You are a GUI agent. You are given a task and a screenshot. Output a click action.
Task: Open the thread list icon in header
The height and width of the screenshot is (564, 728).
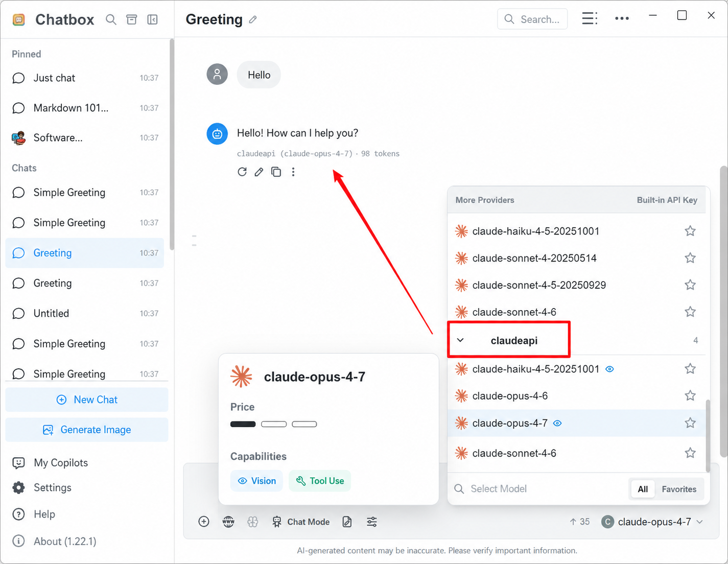point(590,18)
